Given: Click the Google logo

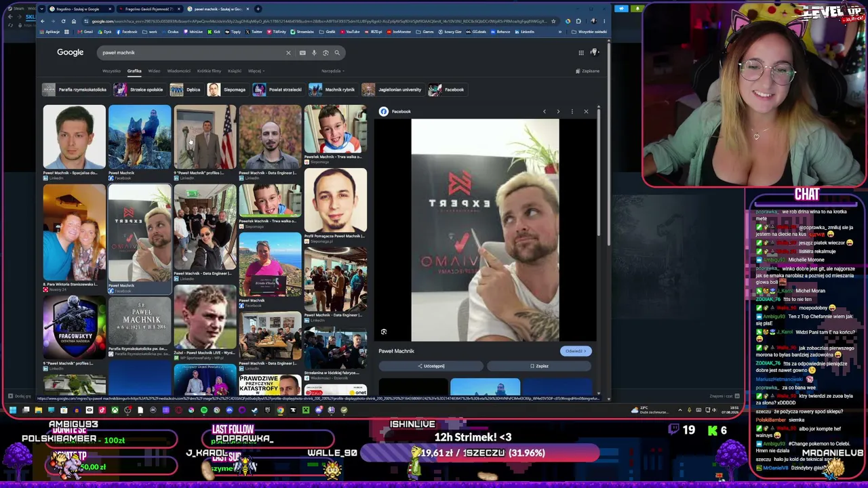Looking at the screenshot, I should click(x=71, y=52).
